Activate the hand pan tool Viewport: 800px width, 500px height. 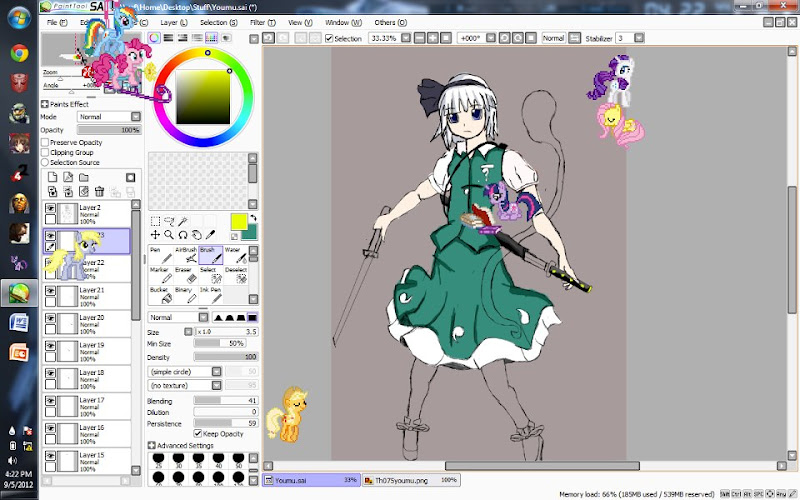pyautogui.click(x=196, y=235)
